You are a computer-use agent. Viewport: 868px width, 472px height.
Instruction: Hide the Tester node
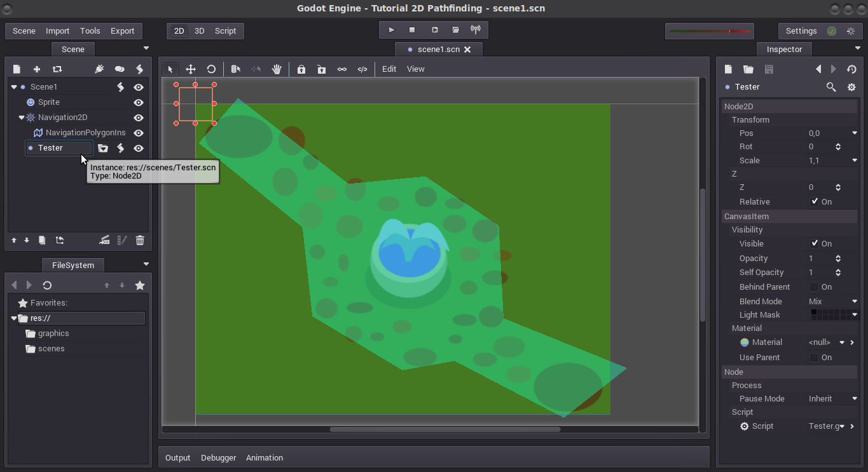pyautogui.click(x=139, y=148)
